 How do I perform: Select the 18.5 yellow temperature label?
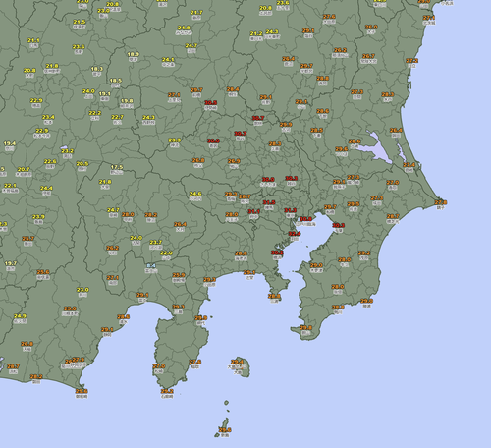(116, 81)
